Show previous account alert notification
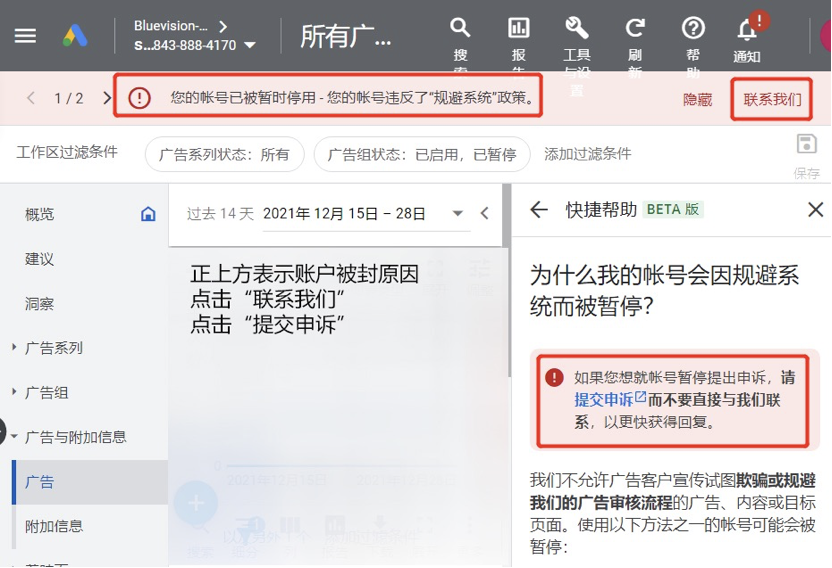This screenshot has width=832, height=568. click(x=31, y=98)
